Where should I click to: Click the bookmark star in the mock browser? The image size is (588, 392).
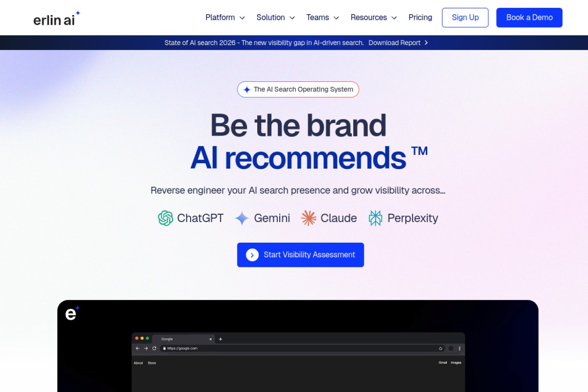441,348
